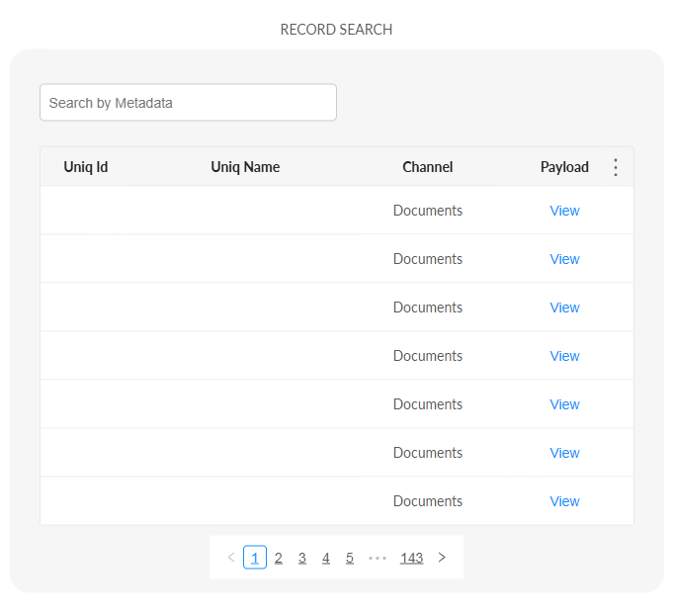Open View link in last row

(564, 501)
